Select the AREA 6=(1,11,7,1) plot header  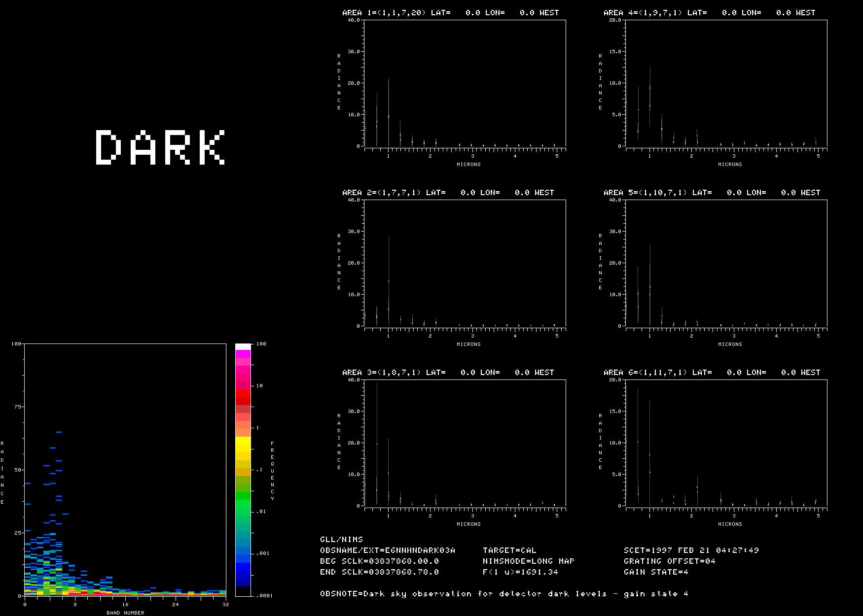pyautogui.click(x=712, y=373)
